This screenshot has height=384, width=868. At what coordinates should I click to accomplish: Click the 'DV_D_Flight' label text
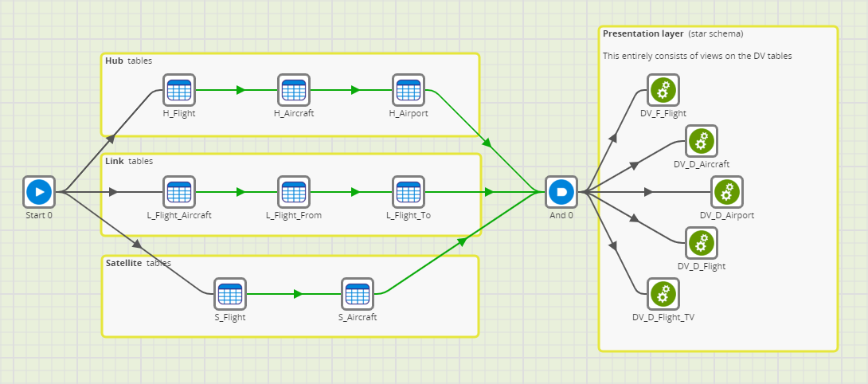tap(702, 266)
